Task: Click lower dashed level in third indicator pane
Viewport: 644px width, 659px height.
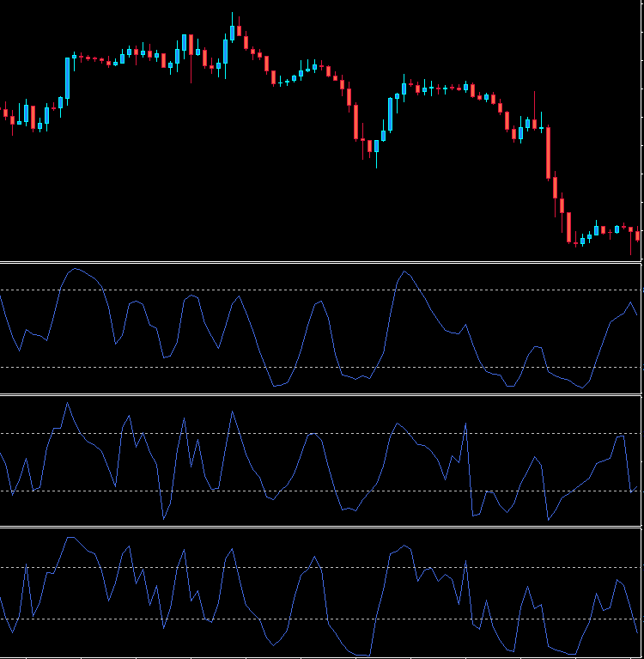Action: (x=320, y=619)
